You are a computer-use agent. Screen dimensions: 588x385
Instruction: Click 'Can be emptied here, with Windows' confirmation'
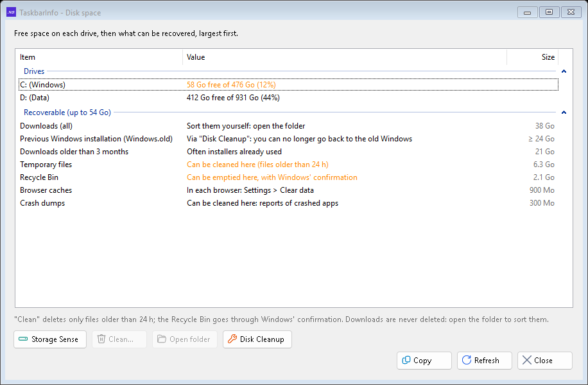pos(272,177)
